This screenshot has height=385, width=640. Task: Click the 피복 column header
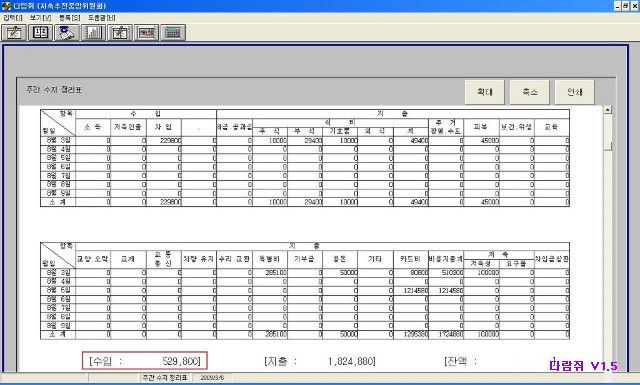482,127
